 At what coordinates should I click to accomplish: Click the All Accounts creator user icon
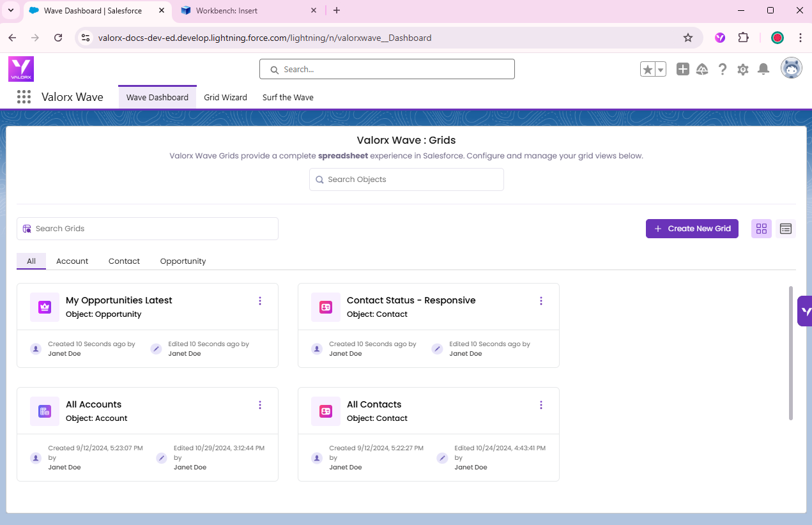coord(36,458)
